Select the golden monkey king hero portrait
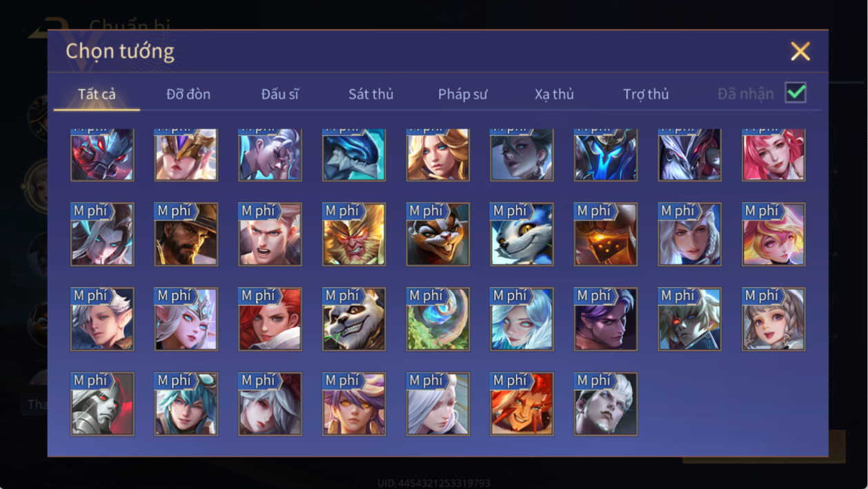Viewport: 868px width, 489px height. (x=354, y=234)
